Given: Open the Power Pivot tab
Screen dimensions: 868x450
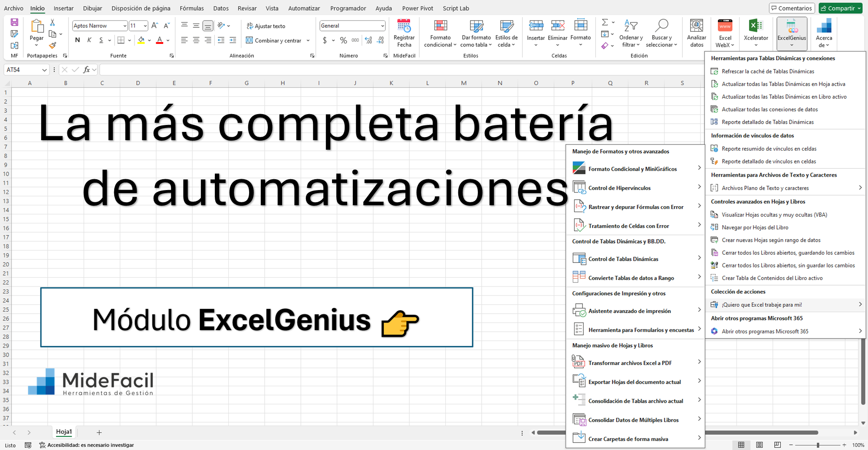Looking at the screenshot, I should 418,8.
